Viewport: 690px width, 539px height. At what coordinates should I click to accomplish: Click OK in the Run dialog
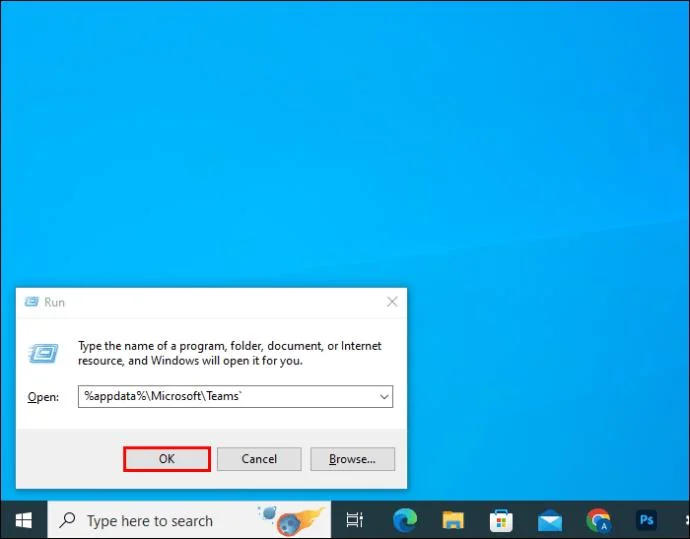pyautogui.click(x=167, y=459)
